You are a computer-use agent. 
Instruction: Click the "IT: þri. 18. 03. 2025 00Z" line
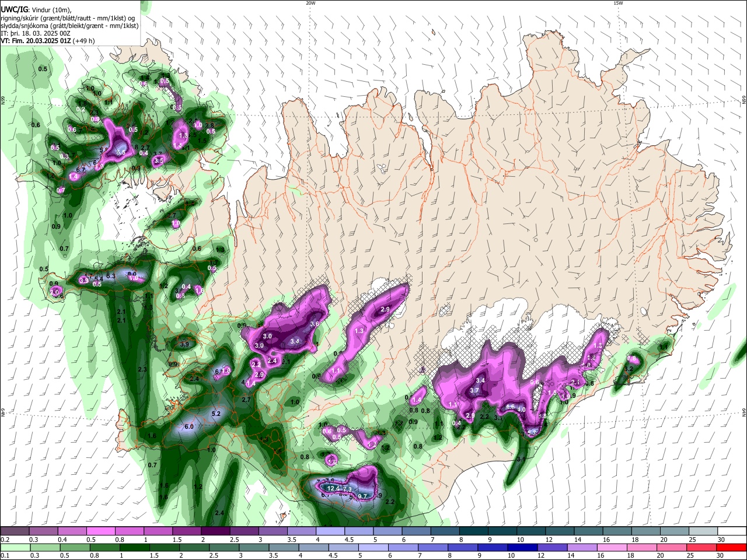(36, 33)
